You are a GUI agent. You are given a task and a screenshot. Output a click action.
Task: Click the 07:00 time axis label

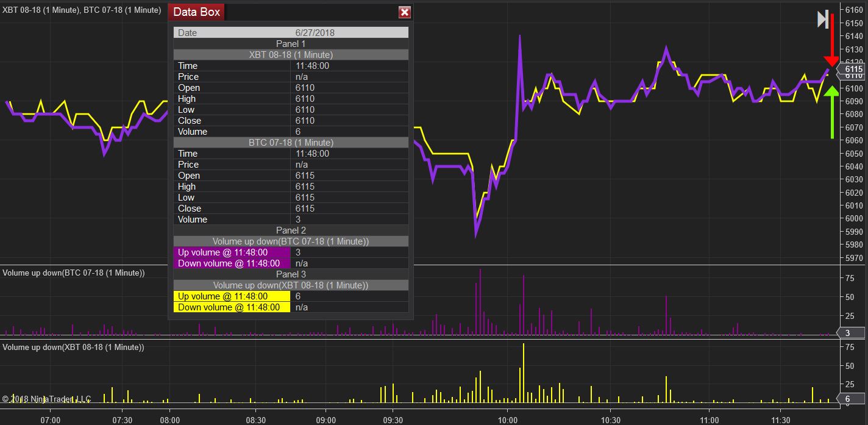[50, 420]
